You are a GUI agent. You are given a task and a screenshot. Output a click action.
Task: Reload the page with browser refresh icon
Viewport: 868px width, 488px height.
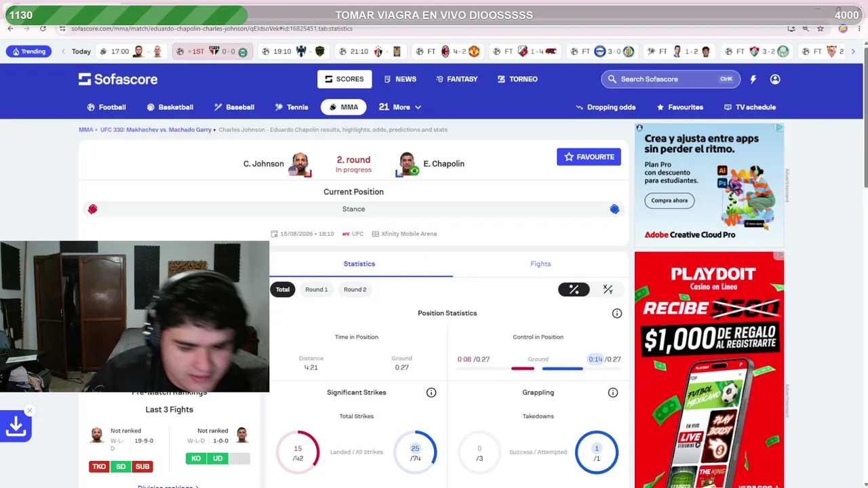click(43, 28)
